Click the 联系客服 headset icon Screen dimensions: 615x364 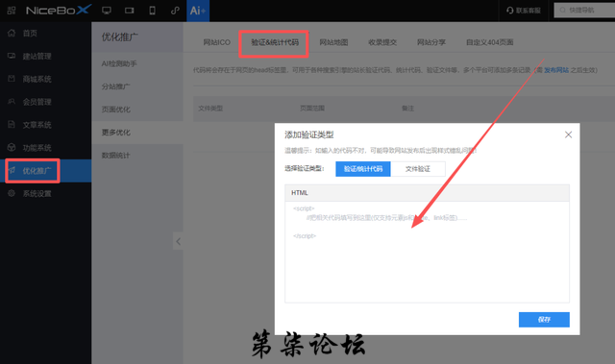click(x=509, y=11)
